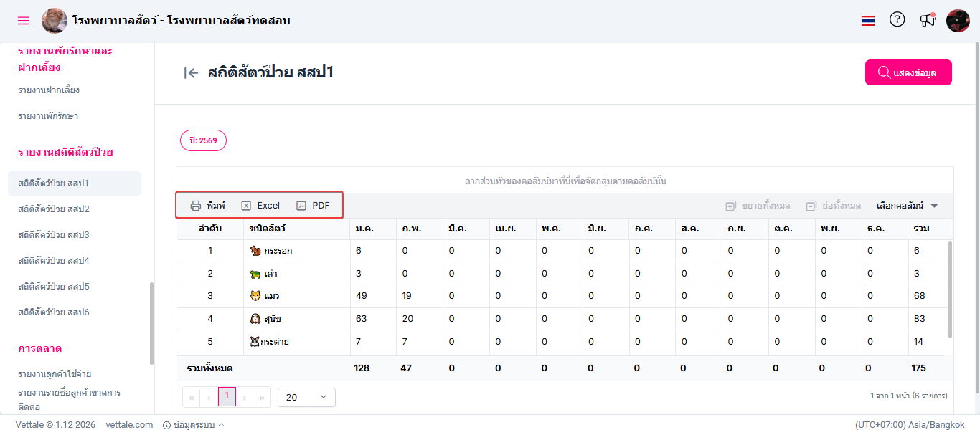Viewport: 980px width, 435px height.
Task: Select รายงานฝากเลี้ยง in the sidebar
Action: click(x=49, y=90)
